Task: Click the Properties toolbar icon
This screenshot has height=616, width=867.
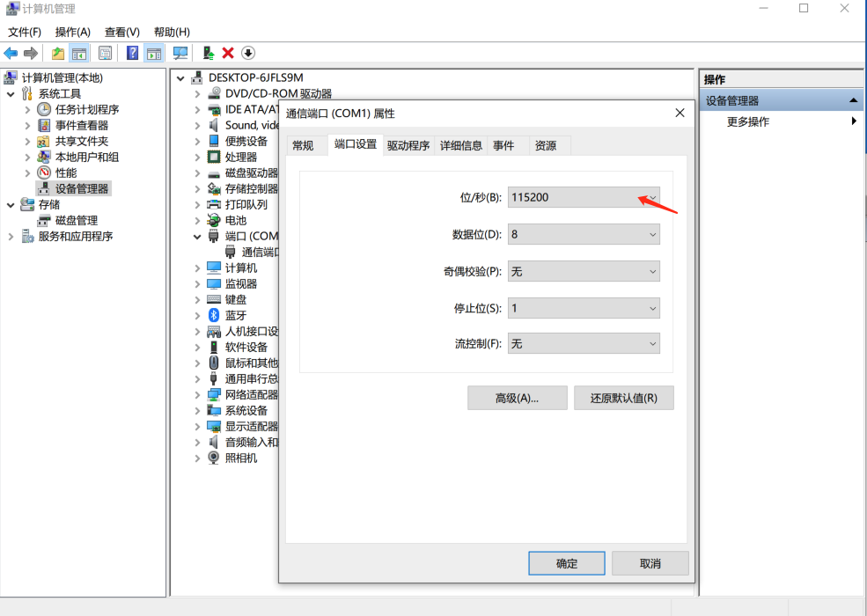Action: coord(105,53)
